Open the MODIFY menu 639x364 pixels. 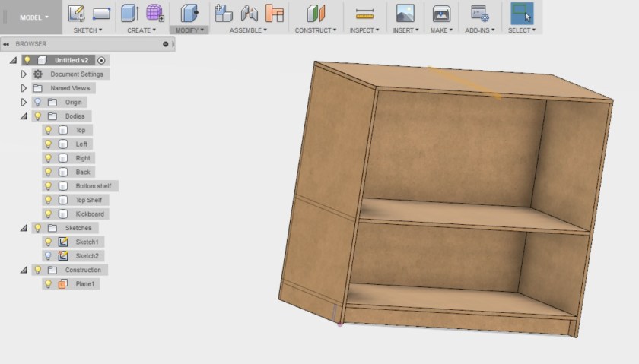(x=189, y=30)
